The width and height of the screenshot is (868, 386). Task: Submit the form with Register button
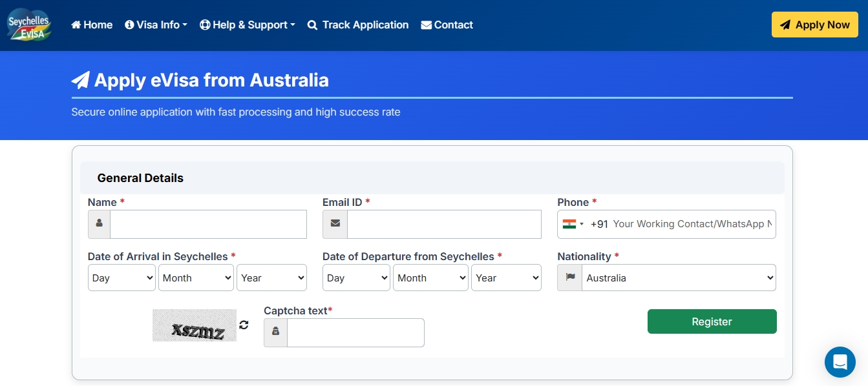(x=712, y=321)
